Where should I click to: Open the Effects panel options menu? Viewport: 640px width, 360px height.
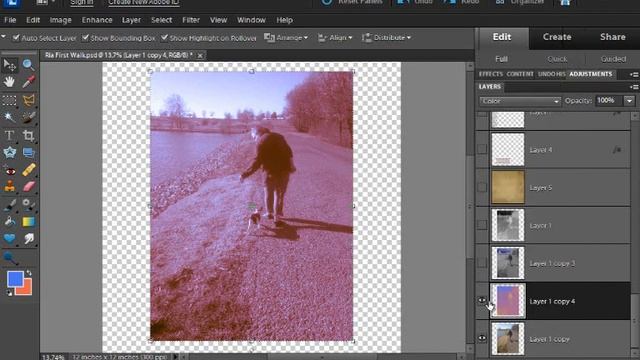[x=634, y=74]
